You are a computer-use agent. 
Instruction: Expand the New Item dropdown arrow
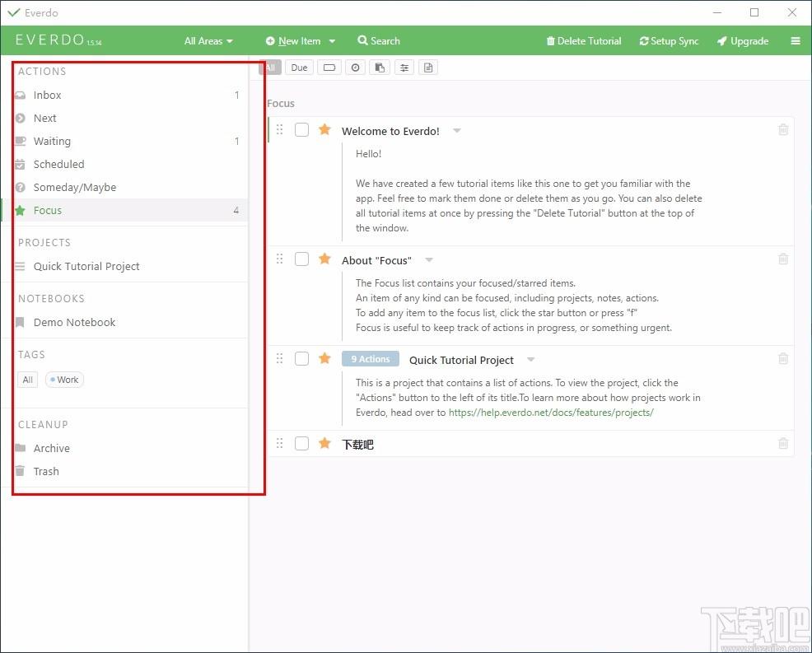(332, 41)
